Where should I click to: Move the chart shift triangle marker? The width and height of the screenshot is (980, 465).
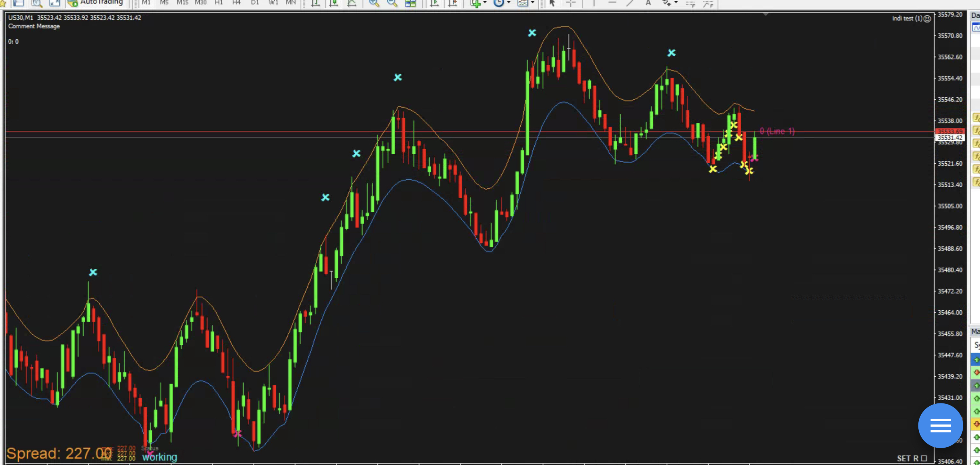point(766,14)
